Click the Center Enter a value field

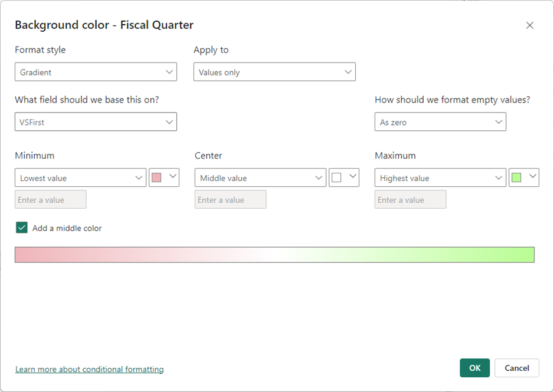tap(230, 199)
